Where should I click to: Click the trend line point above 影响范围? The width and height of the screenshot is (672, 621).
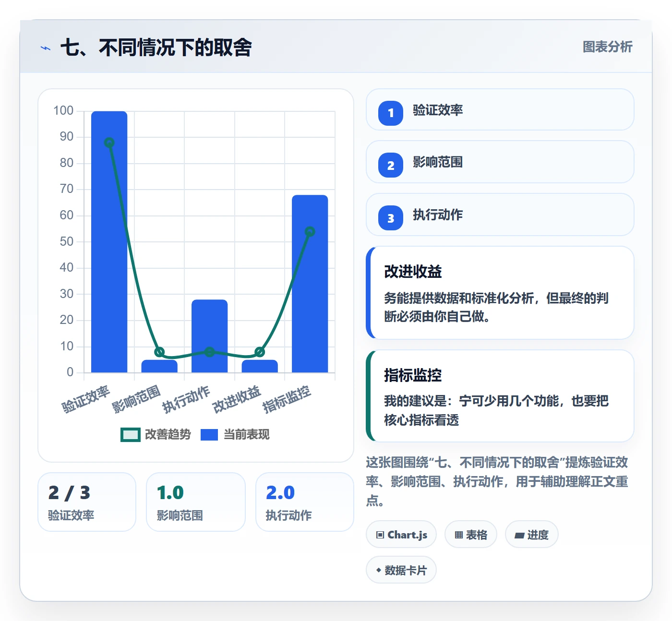click(159, 352)
